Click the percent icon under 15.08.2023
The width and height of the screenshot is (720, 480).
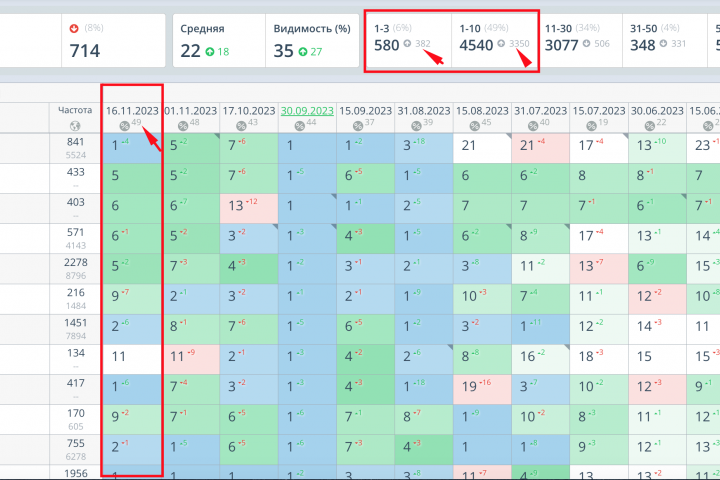[x=474, y=125]
